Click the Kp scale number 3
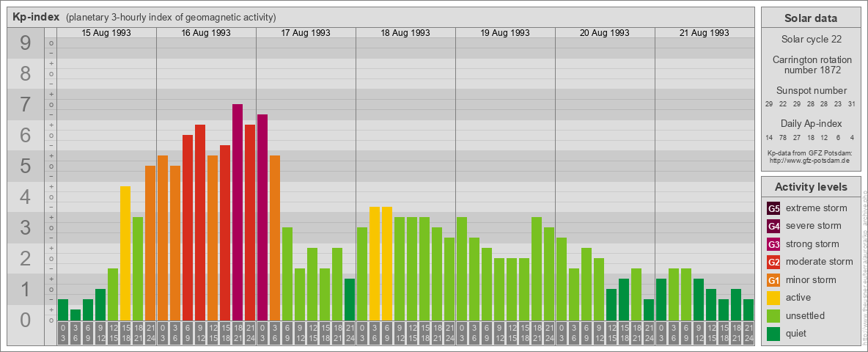 26,227
